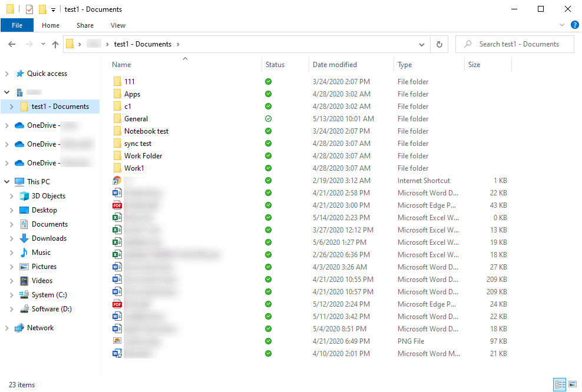This screenshot has height=392, width=582.
Task: Sort by Date modified column header
Action: click(x=335, y=65)
